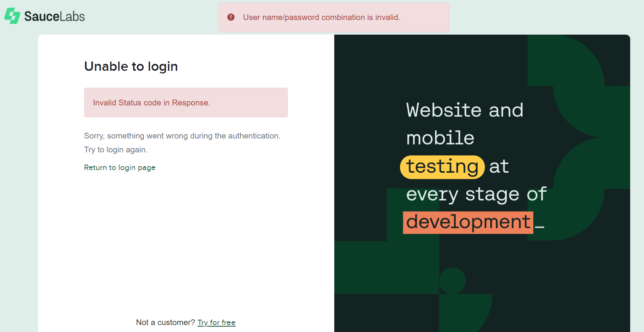Click the orange highlighted "development" word
644x332 pixels.
coord(468,222)
